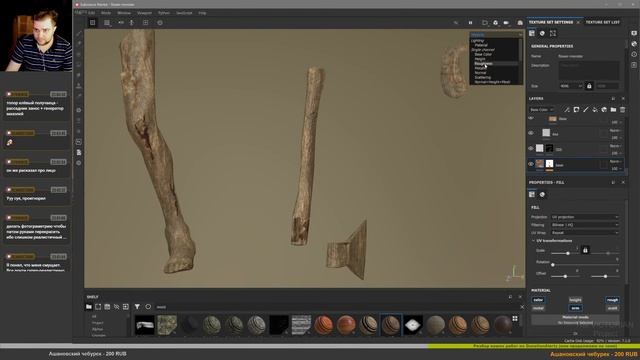Click the globe icon on right dock

(634, 44)
